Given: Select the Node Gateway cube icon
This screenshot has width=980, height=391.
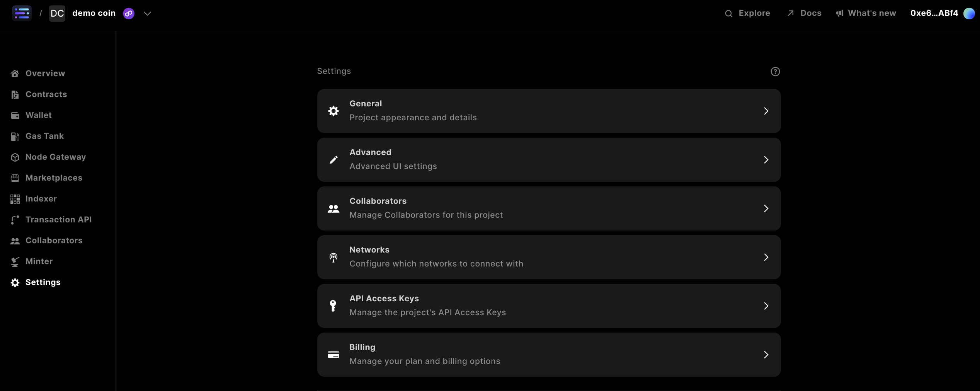Looking at the screenshot, I should pos(15,157).
